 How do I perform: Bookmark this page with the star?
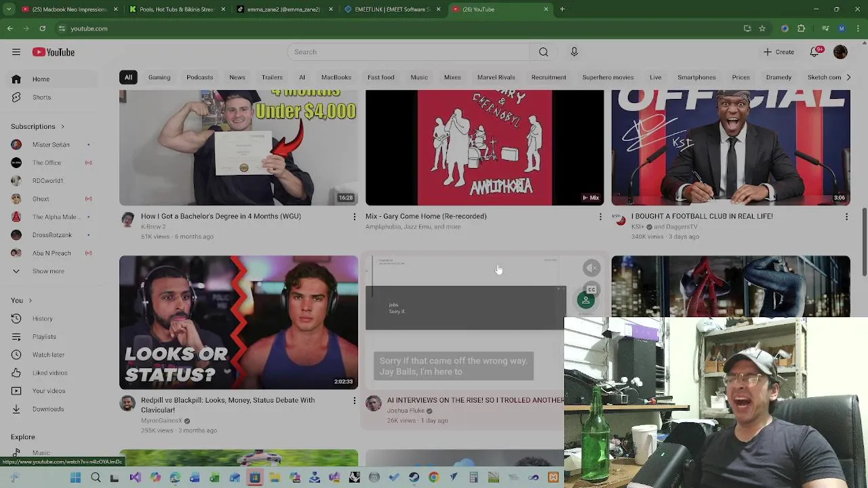[762, 28]
